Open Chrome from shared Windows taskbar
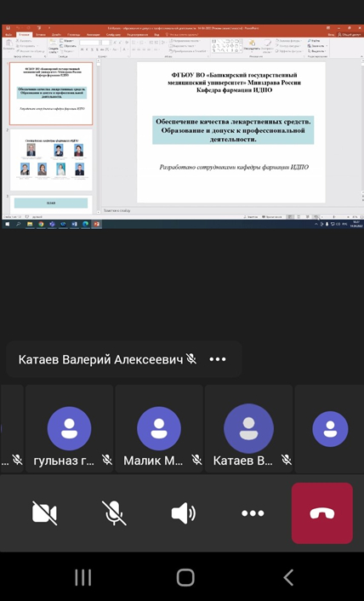The width and height of the screenshot is (364, 601). pos(41,224)
